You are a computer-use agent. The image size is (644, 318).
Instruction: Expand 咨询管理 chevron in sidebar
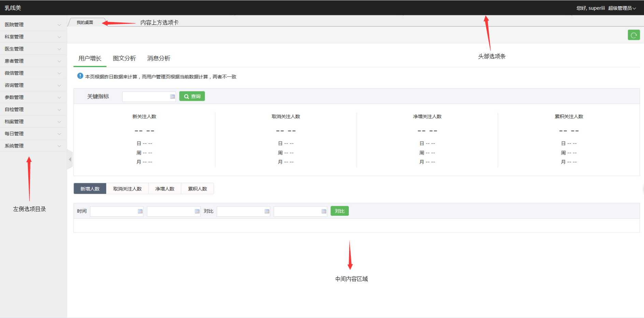click(59, 85)
